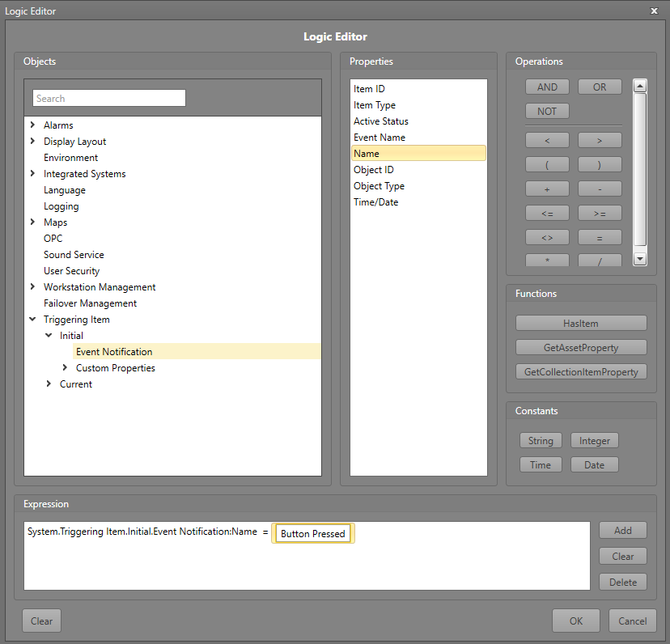The image size is (670, 644).
Task: Click the AND operator button
Action: tap(547, 87)
